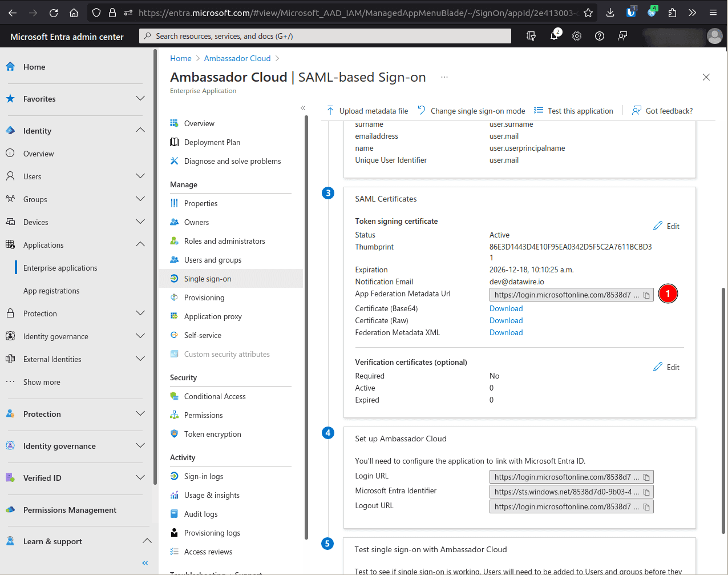Open portal settings gear icon

coord(577,36)
